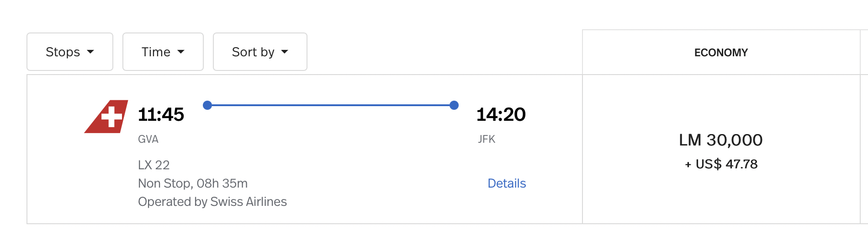Choose the LM 30,000 economy fare

click(721, 140)
